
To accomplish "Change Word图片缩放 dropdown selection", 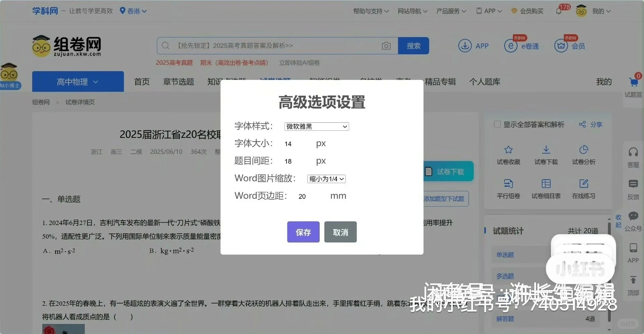I will [x=326, y=179].
